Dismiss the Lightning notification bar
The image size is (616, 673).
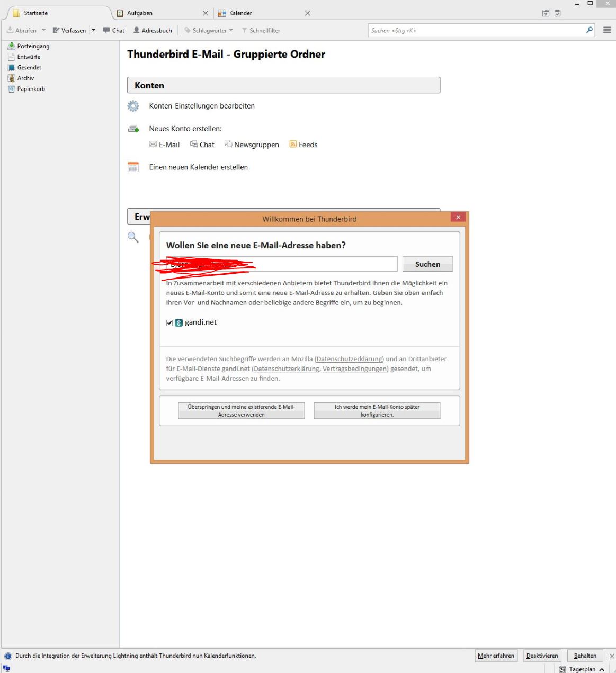click(x=612, y=656)
